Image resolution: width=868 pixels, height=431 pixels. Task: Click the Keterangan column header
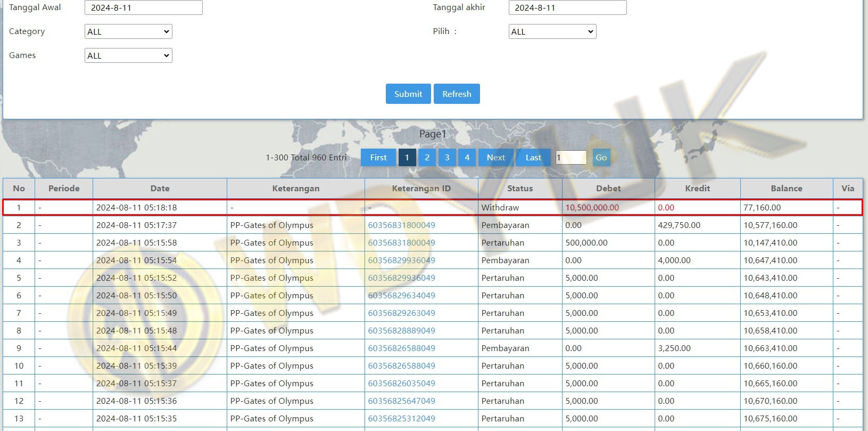tap(296, 188)
